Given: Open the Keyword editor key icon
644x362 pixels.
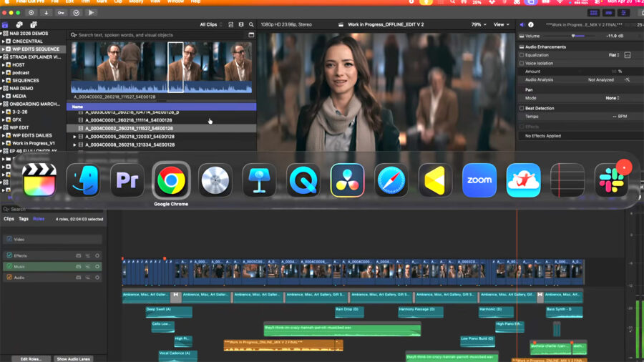Looking at the screenshot, I should (x=61, y=13).
